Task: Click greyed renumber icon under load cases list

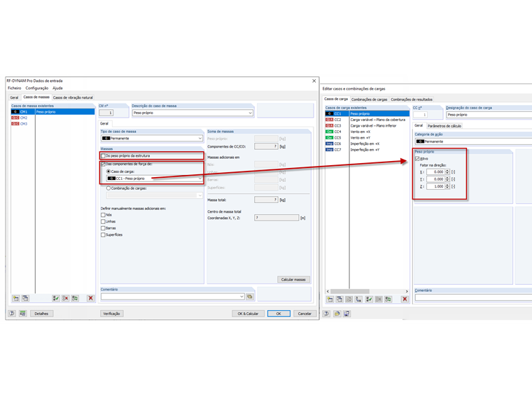Action: pyautogui.click(x=349, y=300)
